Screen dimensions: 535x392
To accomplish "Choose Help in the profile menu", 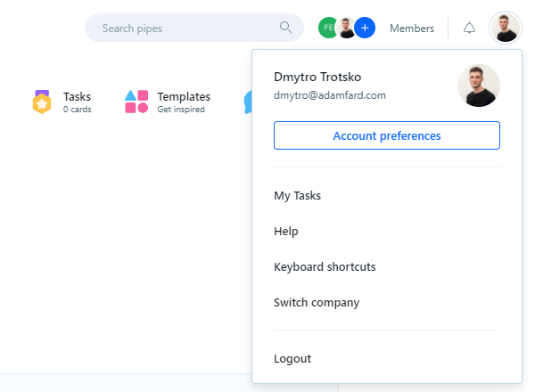I will [285, 231].
